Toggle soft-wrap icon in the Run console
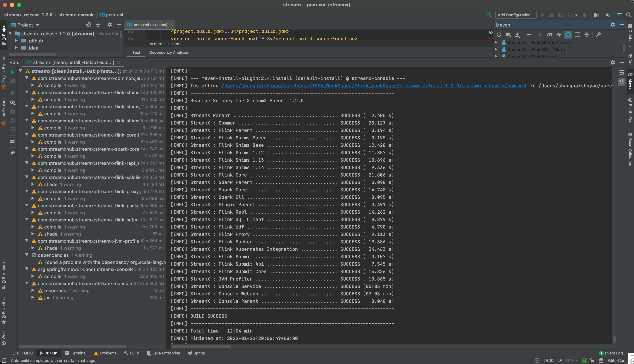 tap(621, 73)
